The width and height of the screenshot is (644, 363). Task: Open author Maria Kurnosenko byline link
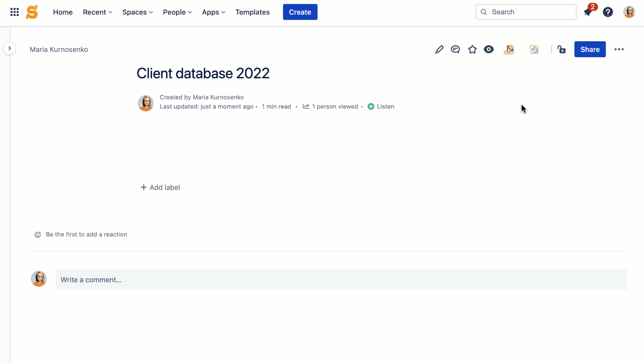pyautogui.click(x=218, y=97)
